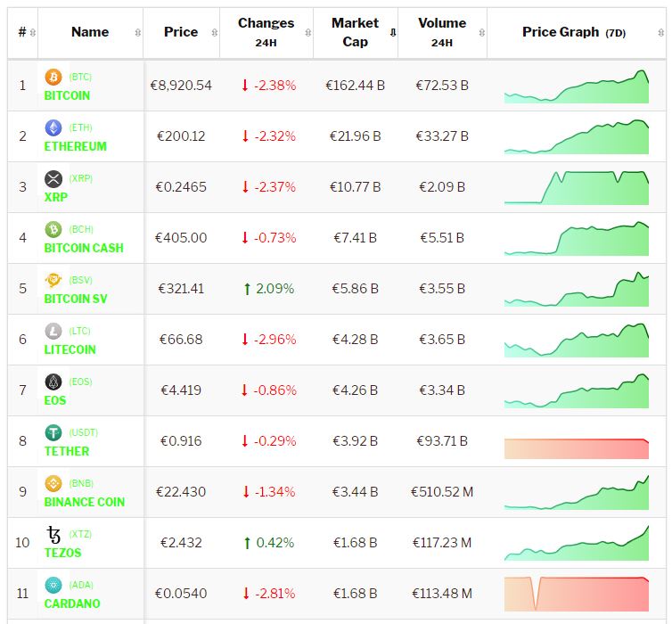Click the Tezos logo icon
Screen dimensions: 672x624
(x=53, y=534)
